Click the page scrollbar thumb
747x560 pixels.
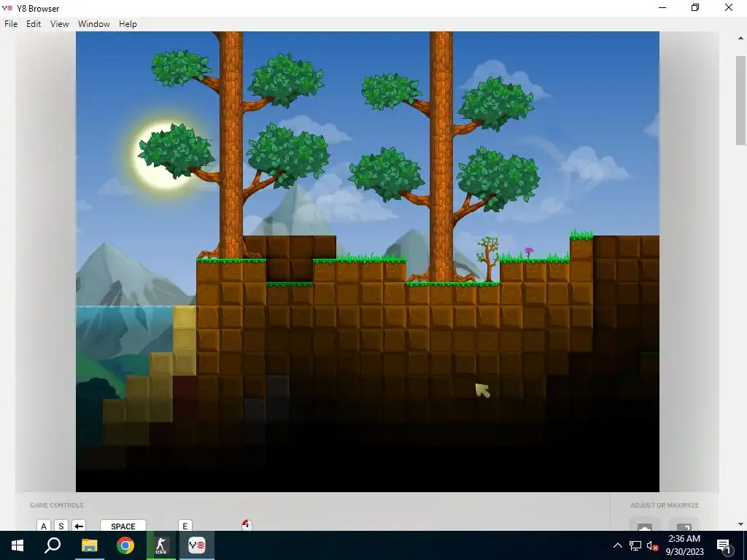click(741, 100)
